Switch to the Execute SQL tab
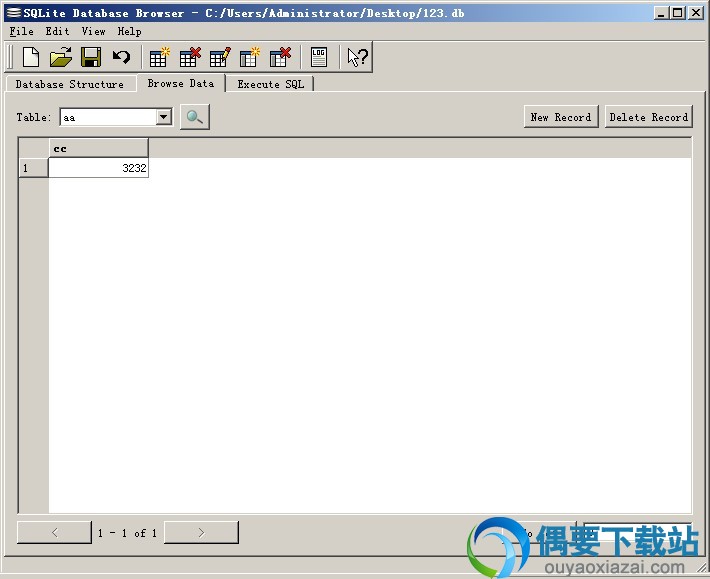This screenshot has width=710, height=579. (270, 84)
